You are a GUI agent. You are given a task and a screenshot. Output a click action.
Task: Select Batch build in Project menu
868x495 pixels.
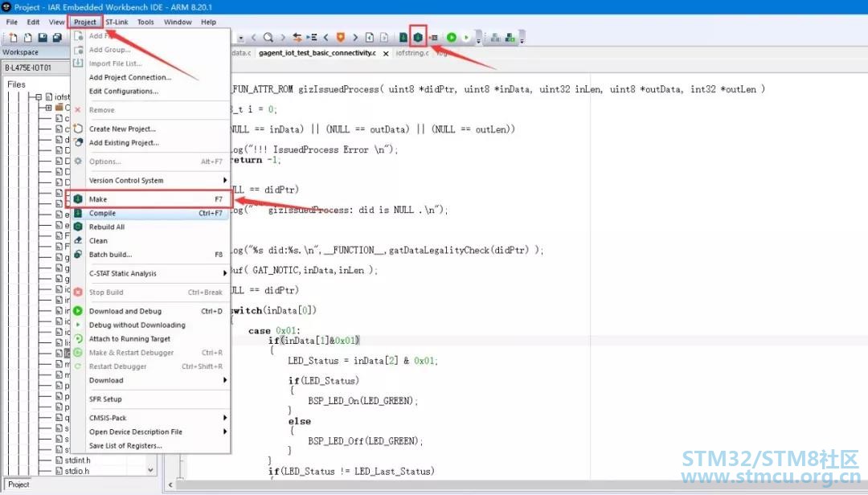pos(150,255)
